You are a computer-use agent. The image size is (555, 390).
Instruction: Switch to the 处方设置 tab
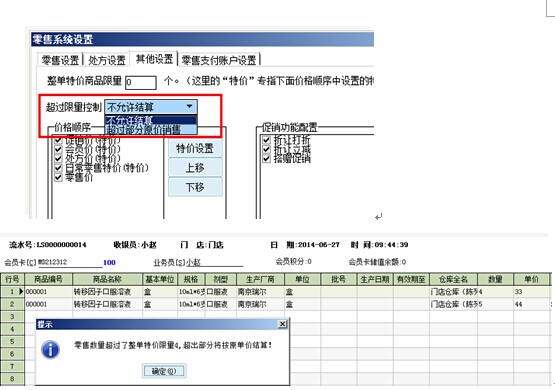click(x=107, y=60)
